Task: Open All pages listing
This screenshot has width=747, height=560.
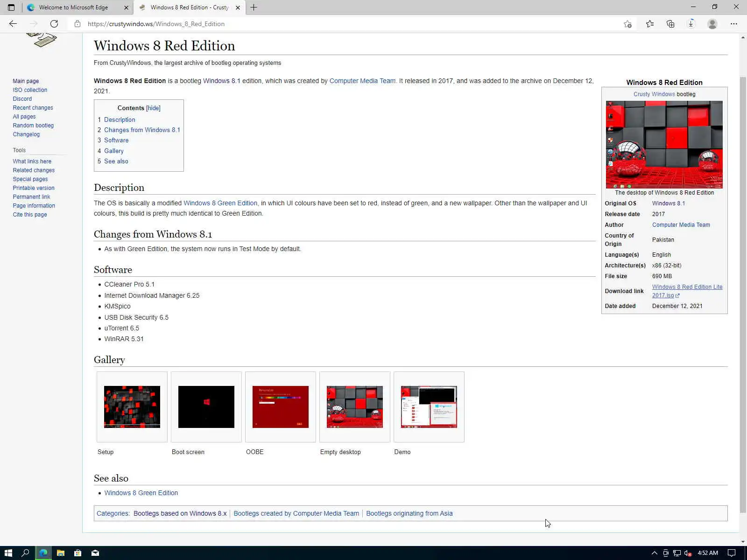Action: click(x=24, y=117)
